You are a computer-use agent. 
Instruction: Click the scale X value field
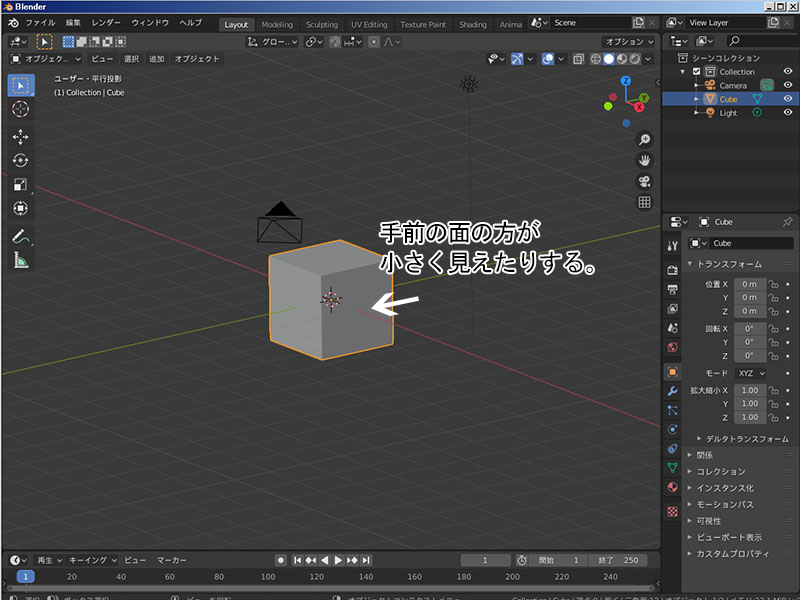point(750,390)
